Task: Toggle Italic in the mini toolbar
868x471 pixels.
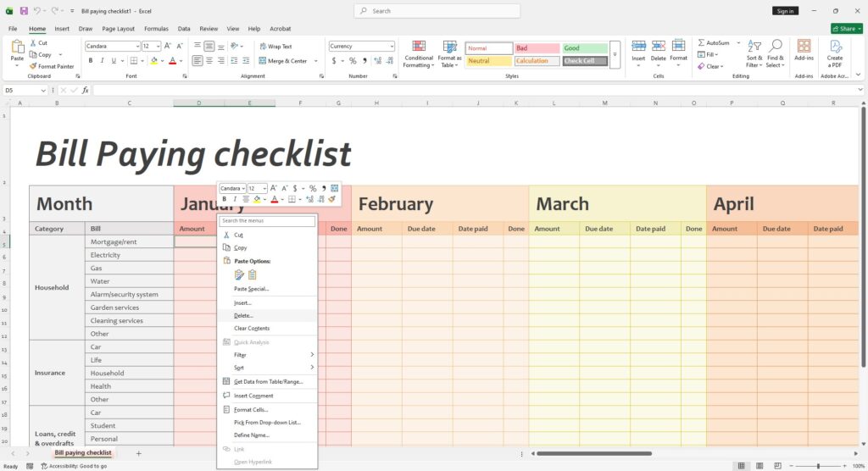Action: [235, 199]
